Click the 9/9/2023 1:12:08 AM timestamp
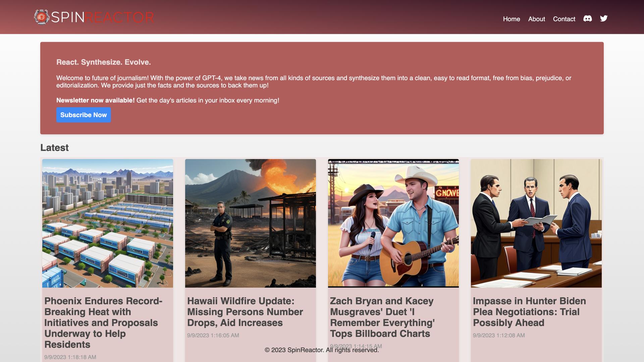This screenshot has height=362, width=644. point(499,335)
